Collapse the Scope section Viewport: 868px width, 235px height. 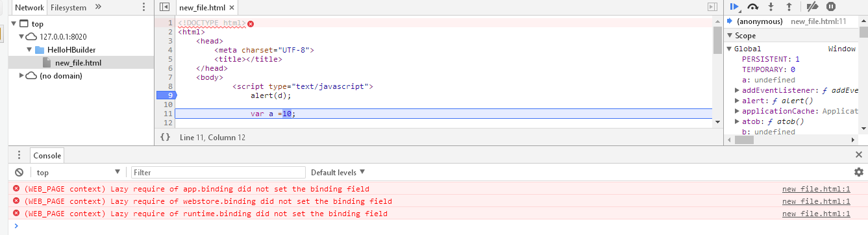coord(730,36)
